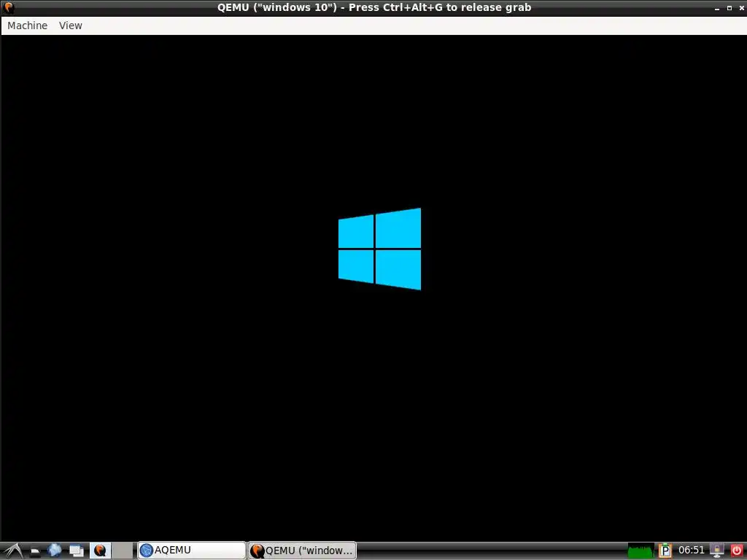Image resolution: width=747 pixels, height=560 pixels.
Task: Maximize the QEMU window
Action: click(x=729, y=8)
